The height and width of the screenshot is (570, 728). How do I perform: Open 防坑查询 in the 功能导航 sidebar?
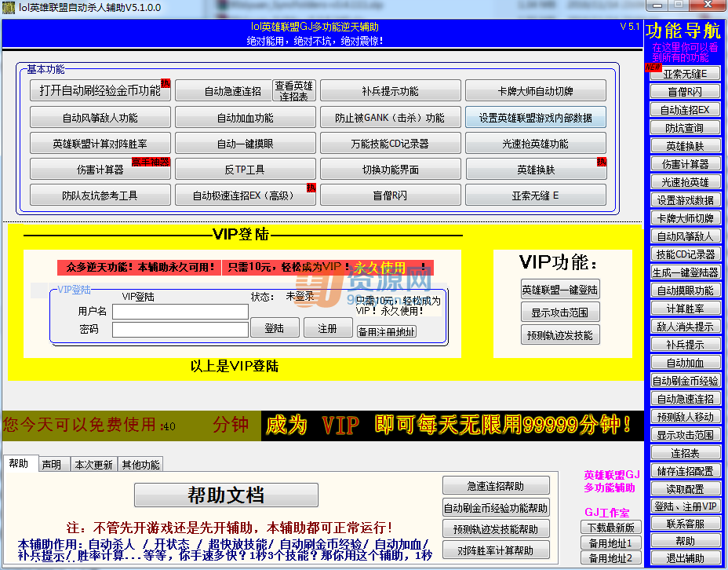(x=686, y=128)
